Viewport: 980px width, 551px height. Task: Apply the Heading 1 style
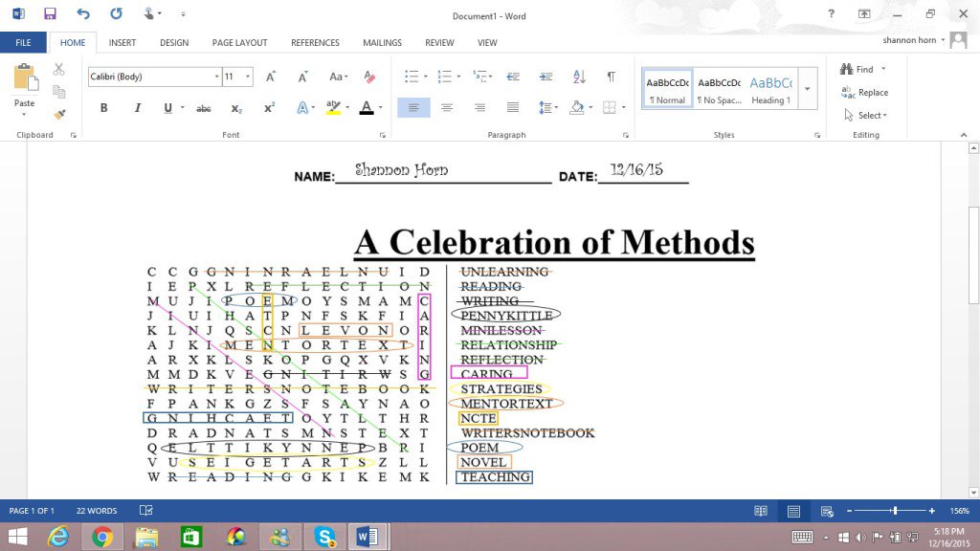click(770, 89)
